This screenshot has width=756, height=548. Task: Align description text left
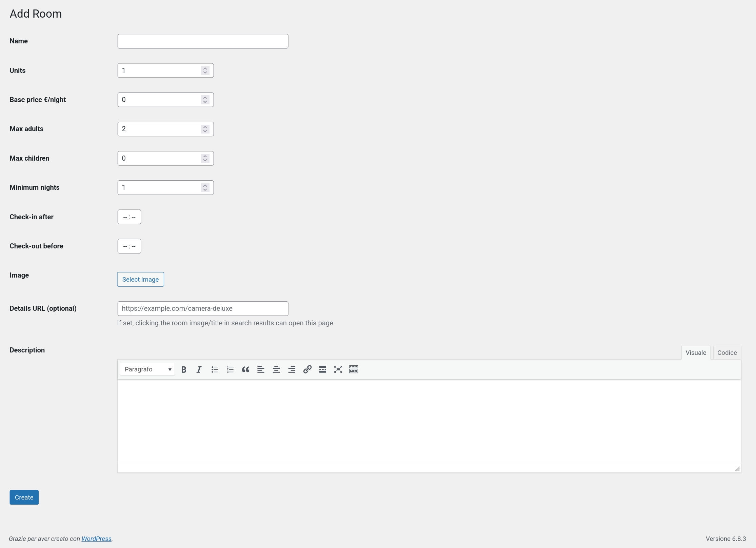261,369
